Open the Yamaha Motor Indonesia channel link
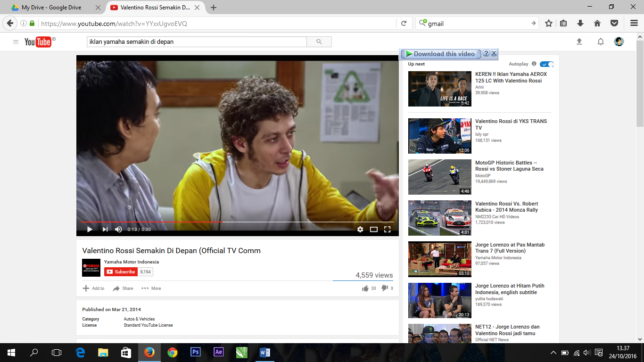644x362 pixels. 132,262
